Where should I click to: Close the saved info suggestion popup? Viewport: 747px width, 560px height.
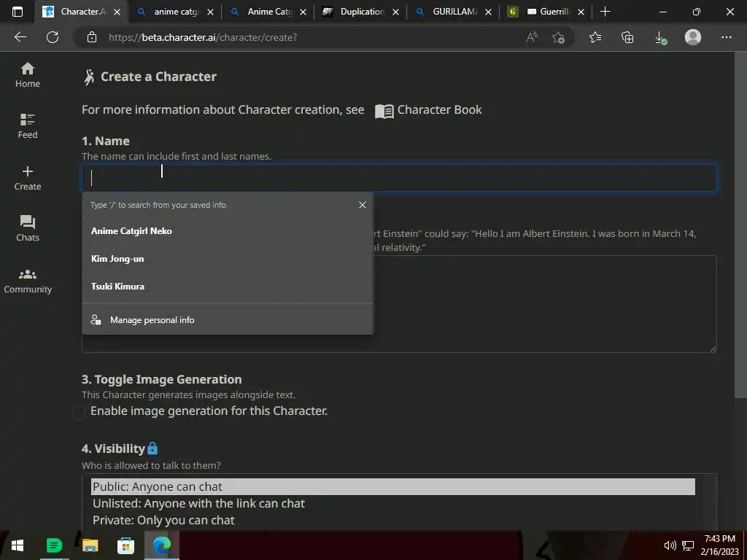tap(363, 205)
